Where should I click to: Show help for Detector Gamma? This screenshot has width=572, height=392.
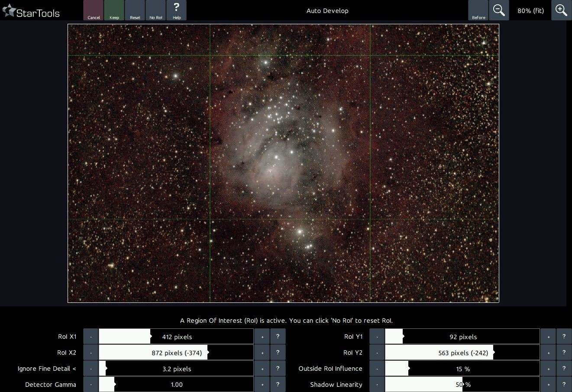click(x=278, y=385)
